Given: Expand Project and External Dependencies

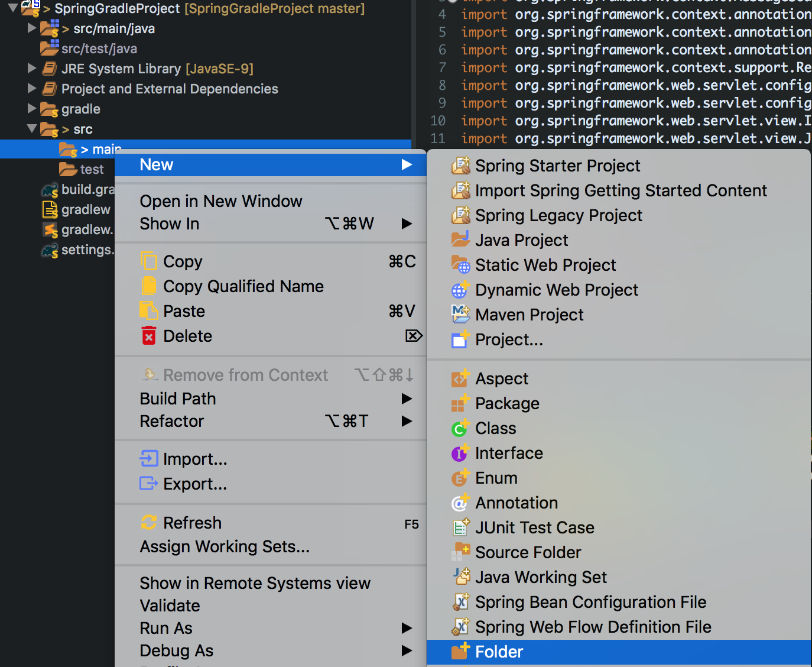Looking at the screenshot, I should [x=32, y=89].
